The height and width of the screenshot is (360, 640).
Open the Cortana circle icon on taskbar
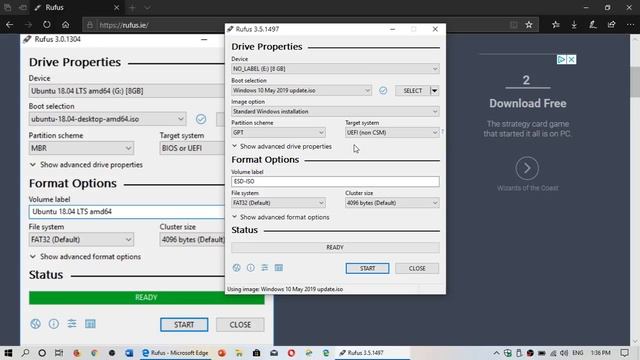[x=42, y=353]
